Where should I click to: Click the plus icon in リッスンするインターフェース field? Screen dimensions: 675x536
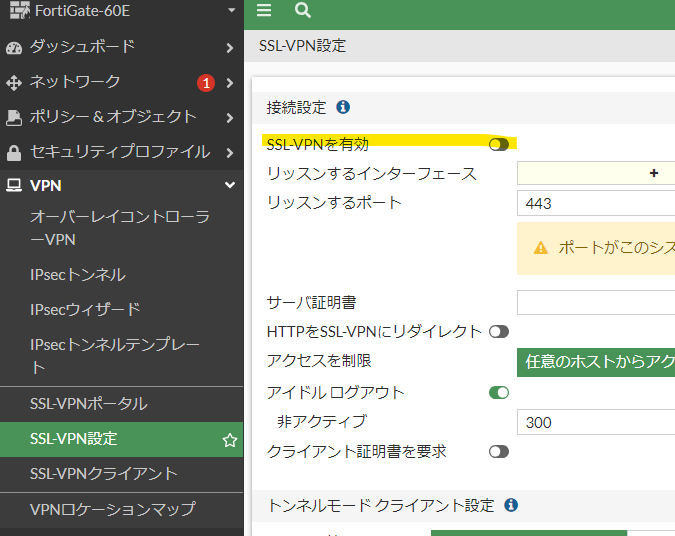pos(654,173)
